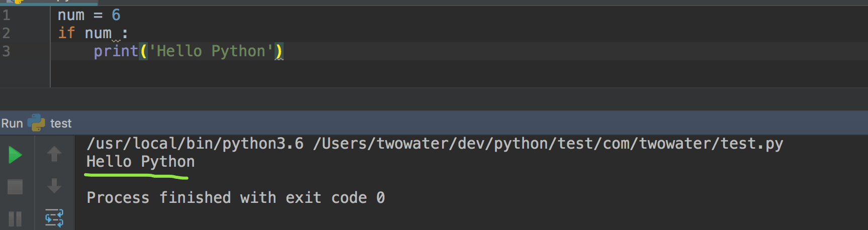The image size is (868, 230).
Task: Rerun the script with the green play icon
Action: 16,155
